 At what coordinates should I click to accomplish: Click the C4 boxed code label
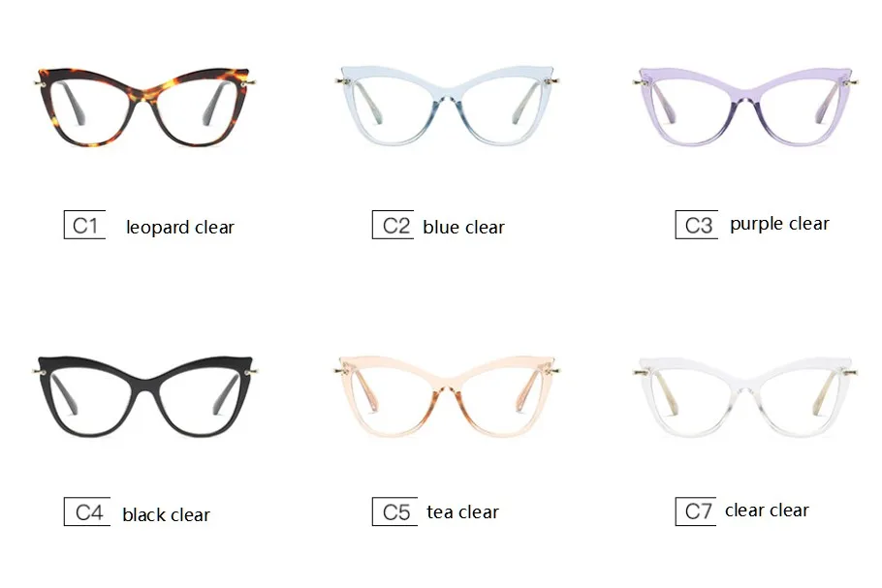87,511
